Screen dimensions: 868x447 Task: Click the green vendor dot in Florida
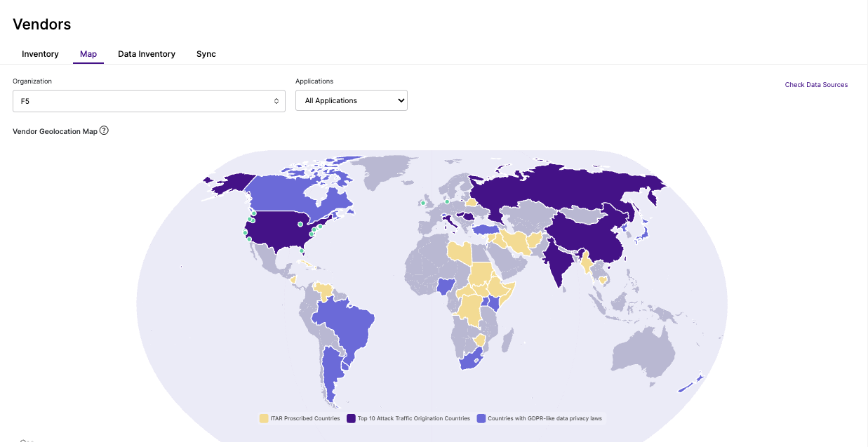tap(302, 251)
